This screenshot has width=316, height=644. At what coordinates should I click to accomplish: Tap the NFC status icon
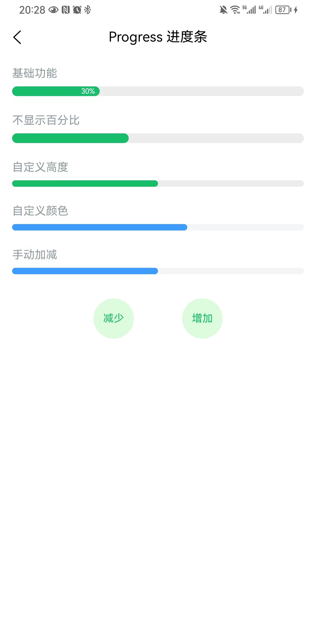pyautogui.click(x=66, y=10)
